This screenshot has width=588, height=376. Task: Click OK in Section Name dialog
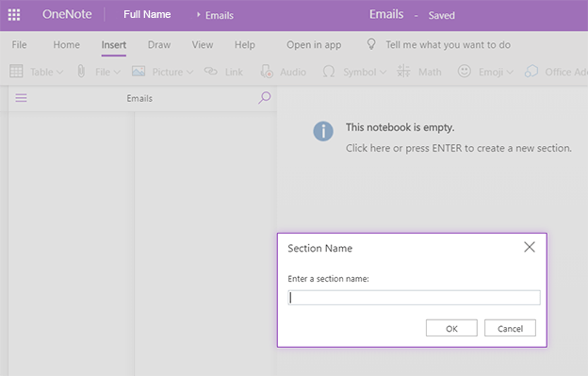click(451, 328)
